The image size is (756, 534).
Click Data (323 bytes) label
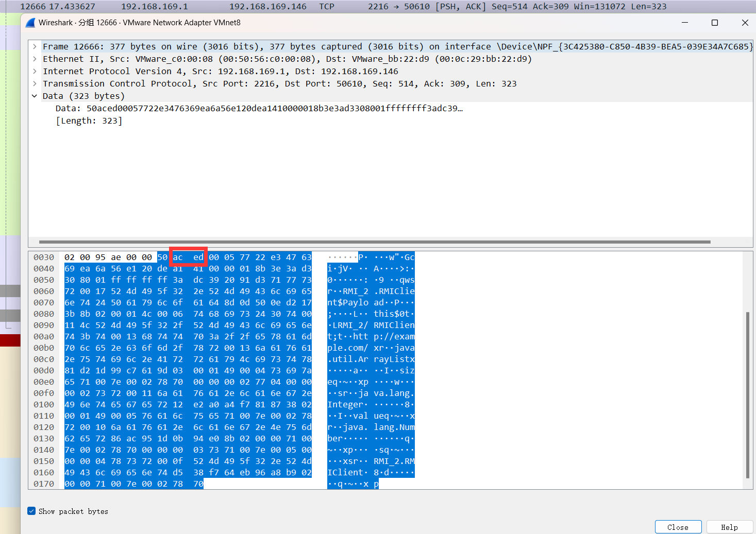pyautogui.click(x=83, y=96)
